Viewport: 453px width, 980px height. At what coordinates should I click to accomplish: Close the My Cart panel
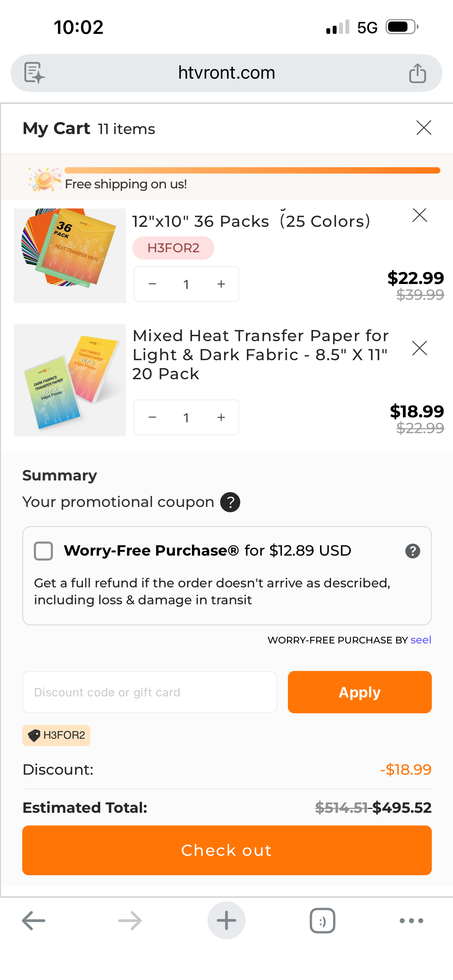[x=423, y=128]
